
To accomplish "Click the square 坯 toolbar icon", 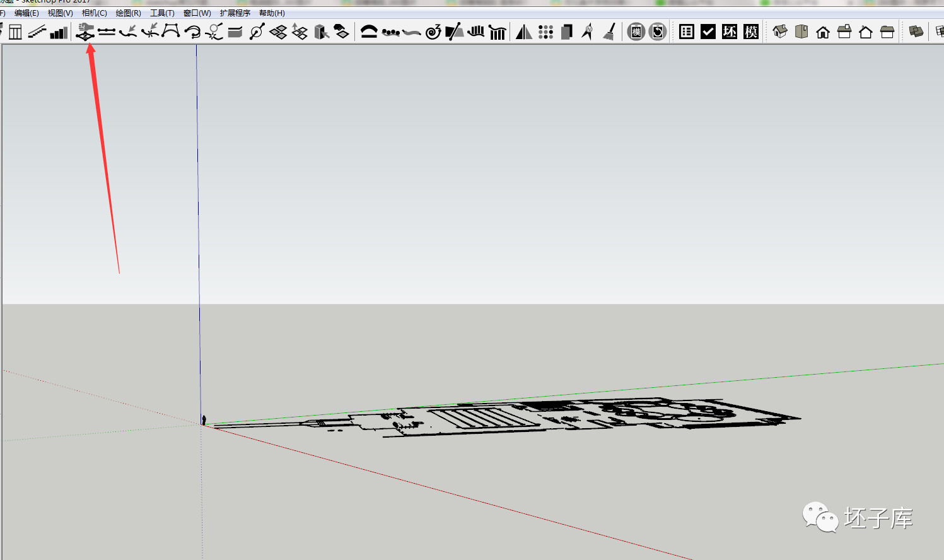I will 730,32.
